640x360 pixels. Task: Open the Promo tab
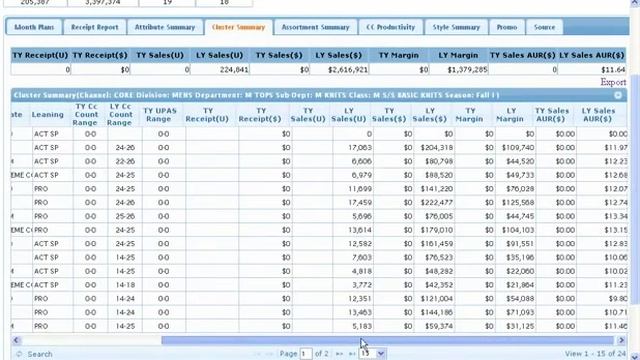(x=507, y=27)
